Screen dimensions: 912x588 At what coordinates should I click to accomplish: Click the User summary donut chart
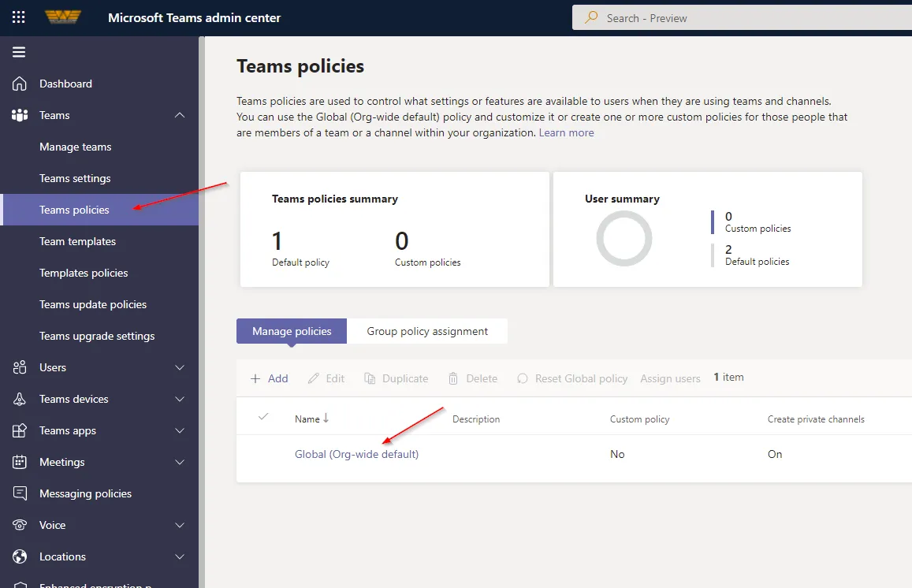pos(624,239)
